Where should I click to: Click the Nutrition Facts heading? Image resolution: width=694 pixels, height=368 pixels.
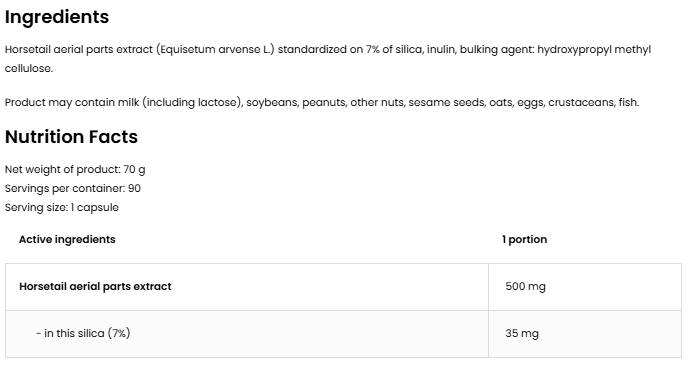[71, 137]
